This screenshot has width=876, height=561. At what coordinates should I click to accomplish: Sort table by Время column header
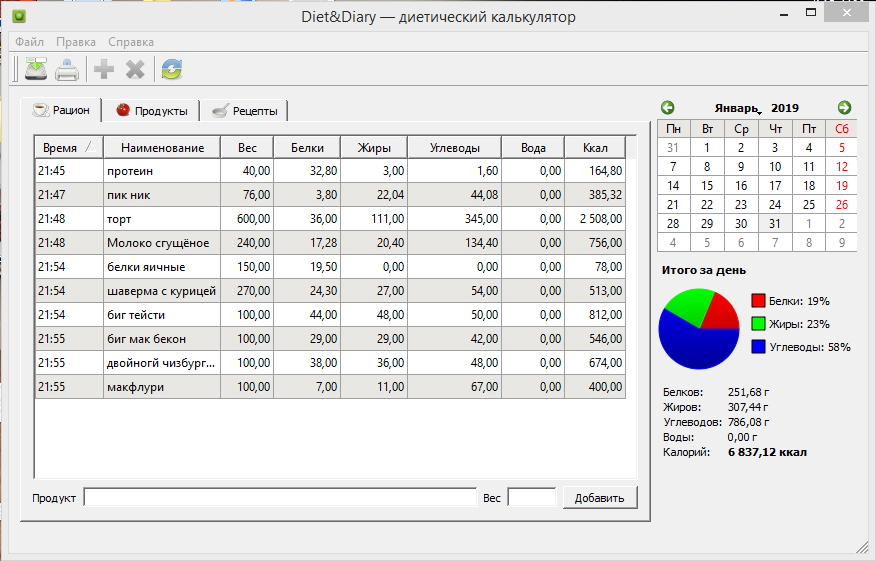click(68, 148)
